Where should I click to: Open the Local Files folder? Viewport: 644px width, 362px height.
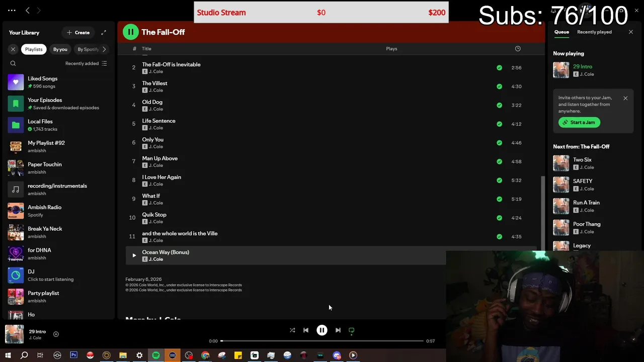point(58,125)
